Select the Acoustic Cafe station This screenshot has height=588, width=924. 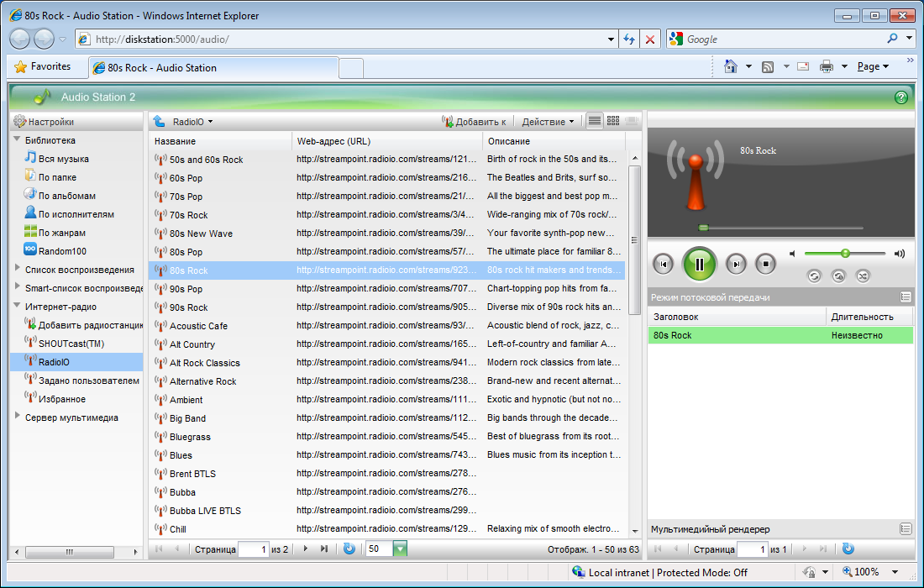coord(386,326)
